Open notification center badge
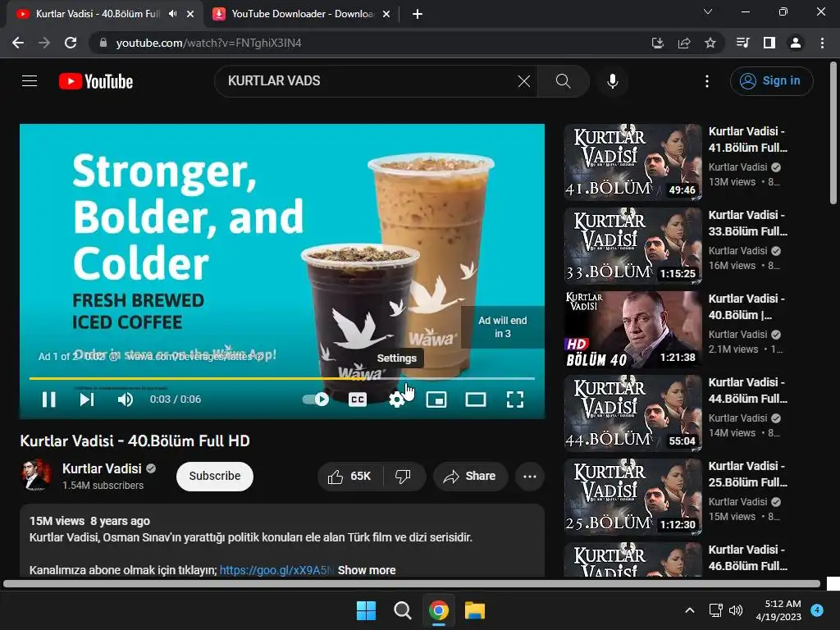840x630 pixels. point(817,609)
